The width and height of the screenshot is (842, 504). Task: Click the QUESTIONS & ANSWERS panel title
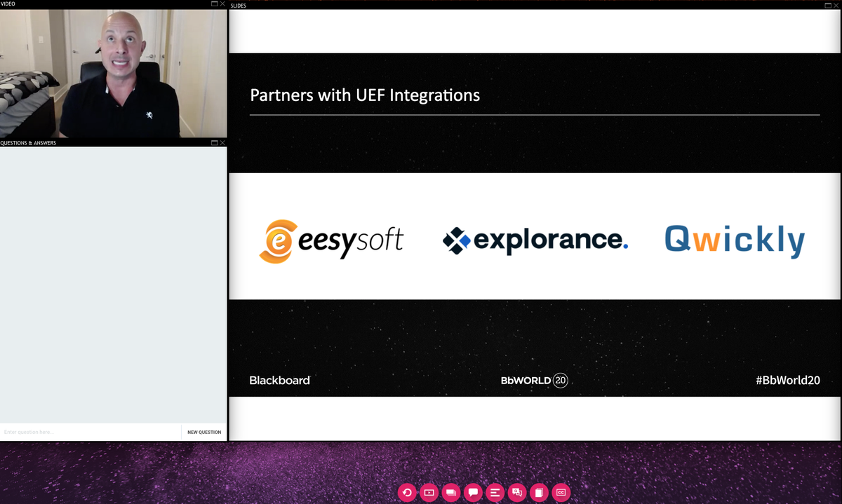click(x=28, y=143)
